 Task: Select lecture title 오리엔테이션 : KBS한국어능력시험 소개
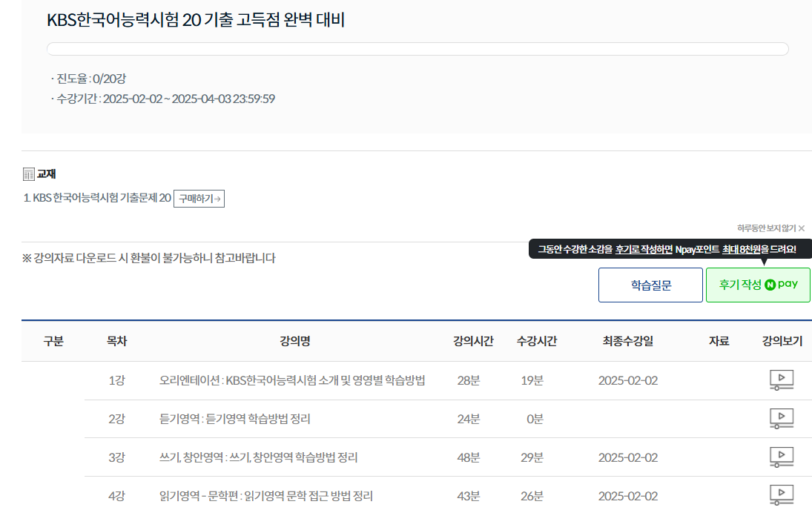[x=292, y=380]
